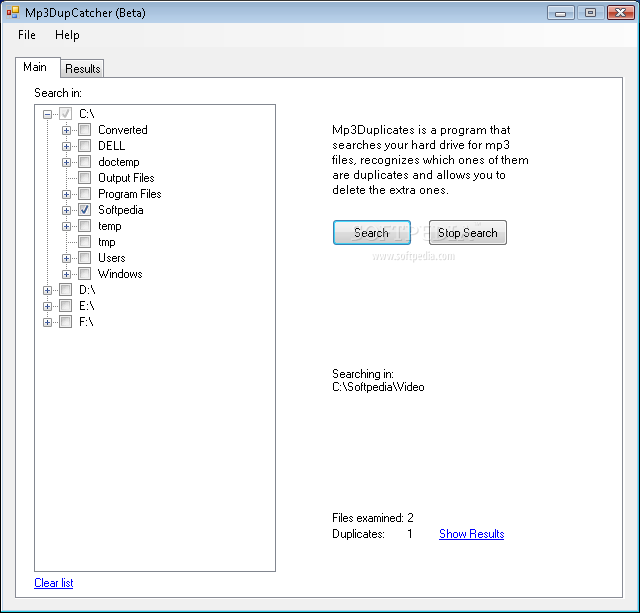Select the doctemp folder label

119,162
